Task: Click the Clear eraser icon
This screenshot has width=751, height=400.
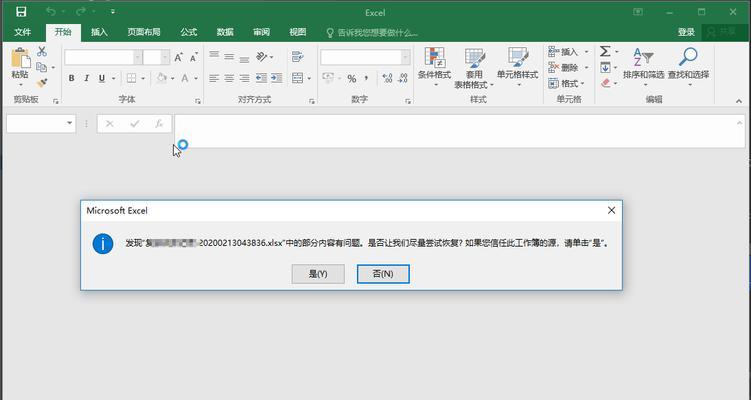Action: coord(605,83)
